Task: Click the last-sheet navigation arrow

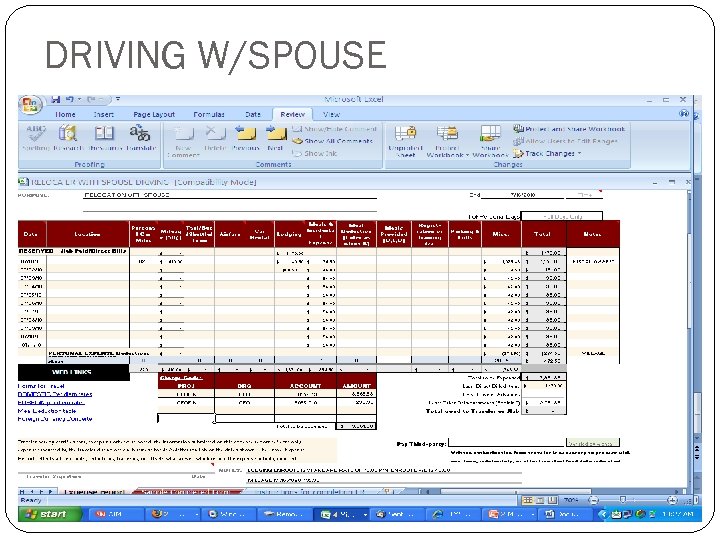Action: pyautogui.click(x=51, y=492)
